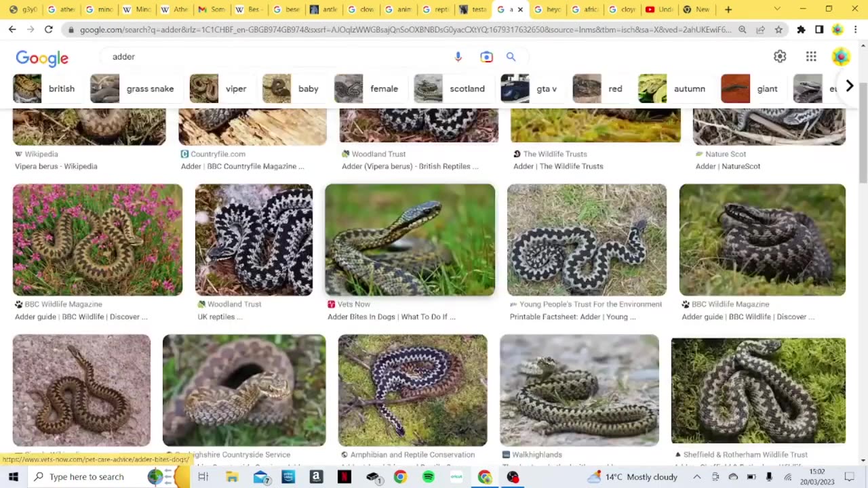868x488 pixels.
Task: Open the tab search dropdown chevron
Action: [x=777, y=9]
